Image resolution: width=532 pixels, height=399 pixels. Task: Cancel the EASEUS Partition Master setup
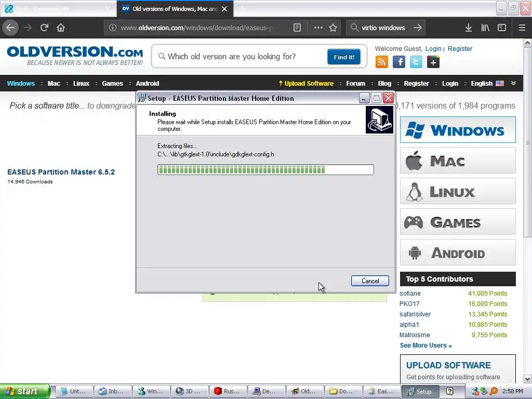pyautogui.click(x=370, y=281)
